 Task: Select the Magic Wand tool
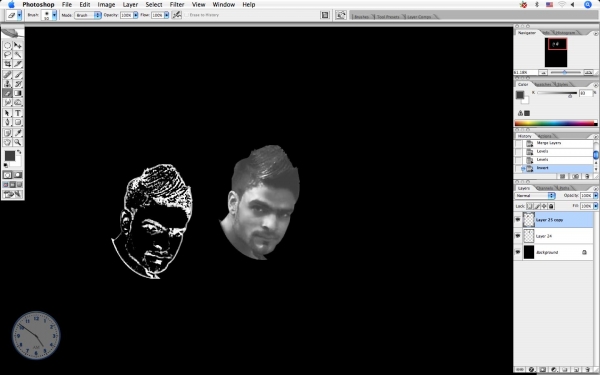(18, 54)
